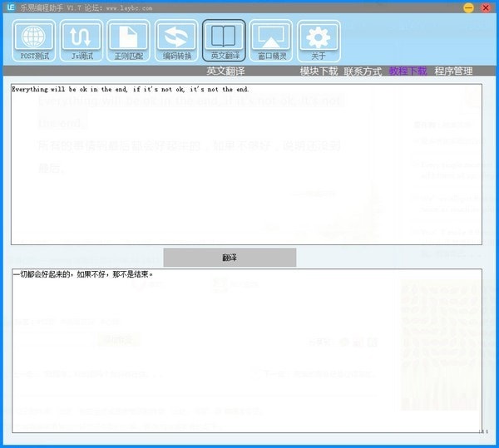Viewport: 499px width, 448px height.
Task: Close the window with the red button
Action: tap(486, 7)
